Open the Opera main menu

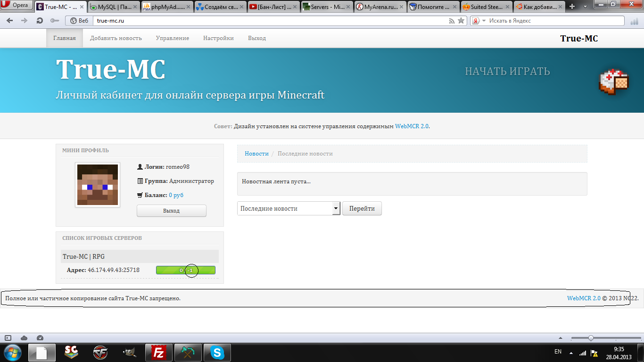coord(17,6)
